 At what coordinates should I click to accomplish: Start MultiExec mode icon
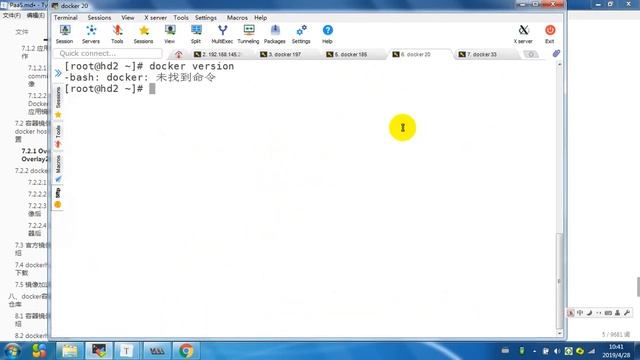(x=222, y=34)
